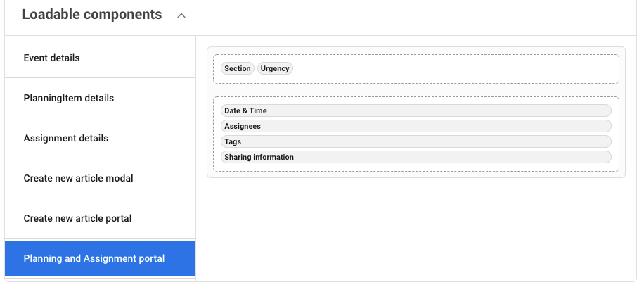Click the Urgency chip
The image size is (644, 292).
coord(275,68)
